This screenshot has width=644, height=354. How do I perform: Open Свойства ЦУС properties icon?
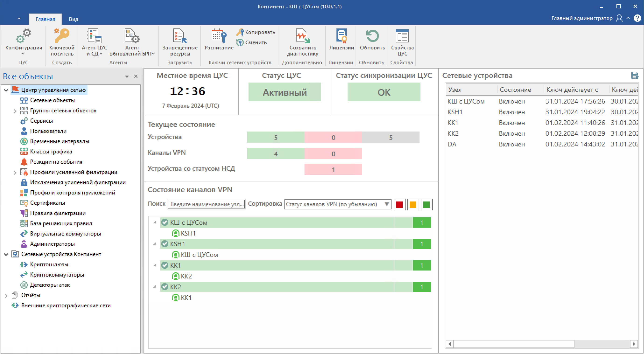pyautogui.click(x=402, y=36)
